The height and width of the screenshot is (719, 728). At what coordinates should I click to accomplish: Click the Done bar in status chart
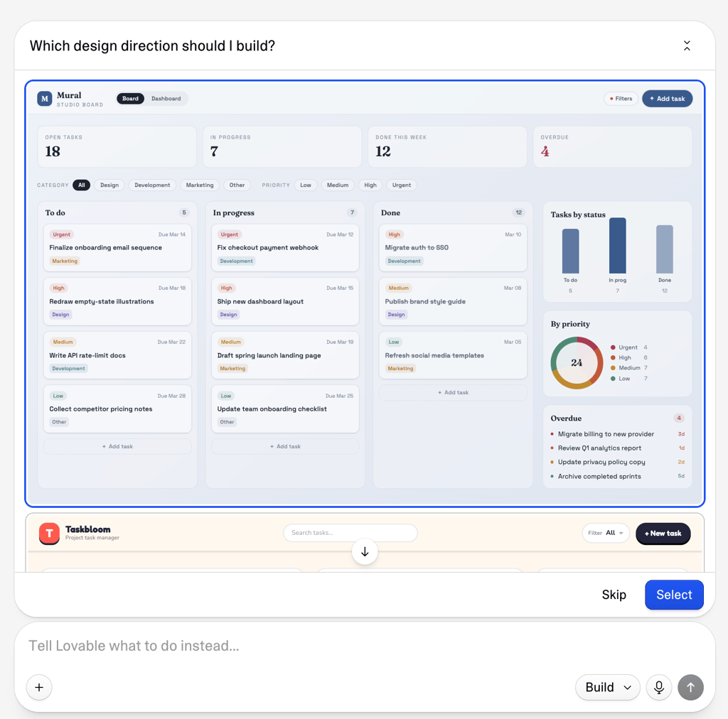[x=665, y=249]
